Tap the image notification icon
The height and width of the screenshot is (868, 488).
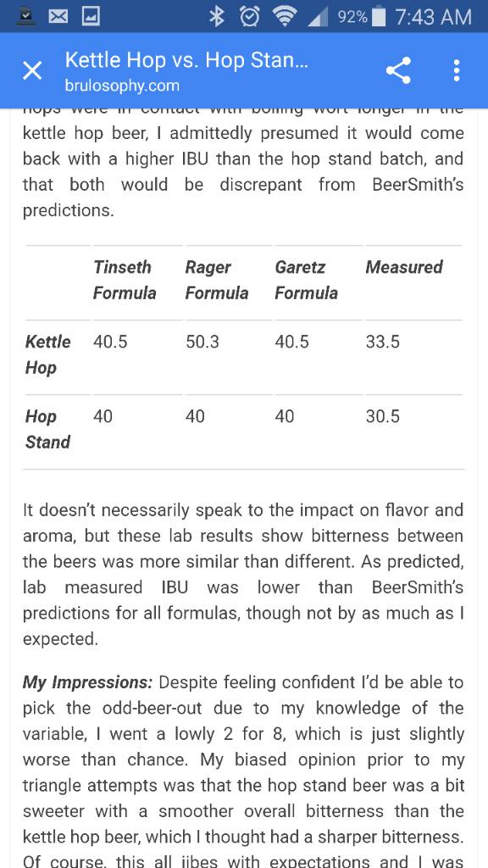[x=91, y=17]
